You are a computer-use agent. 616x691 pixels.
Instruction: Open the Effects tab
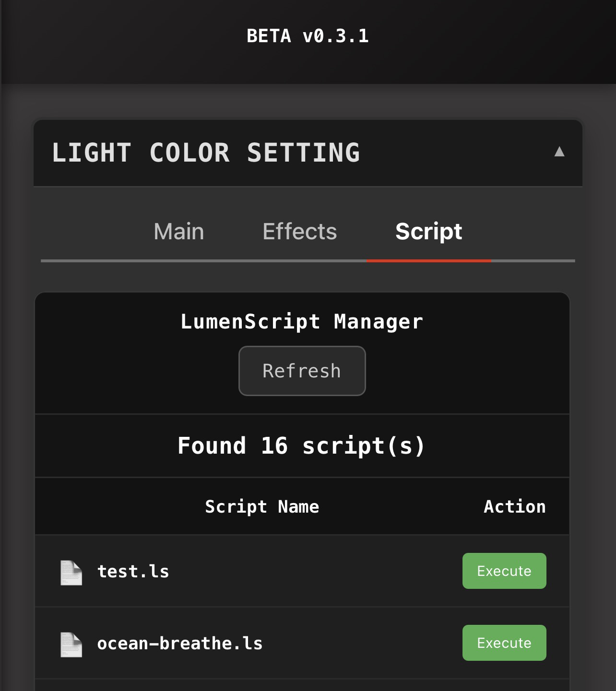click(299, 232)
